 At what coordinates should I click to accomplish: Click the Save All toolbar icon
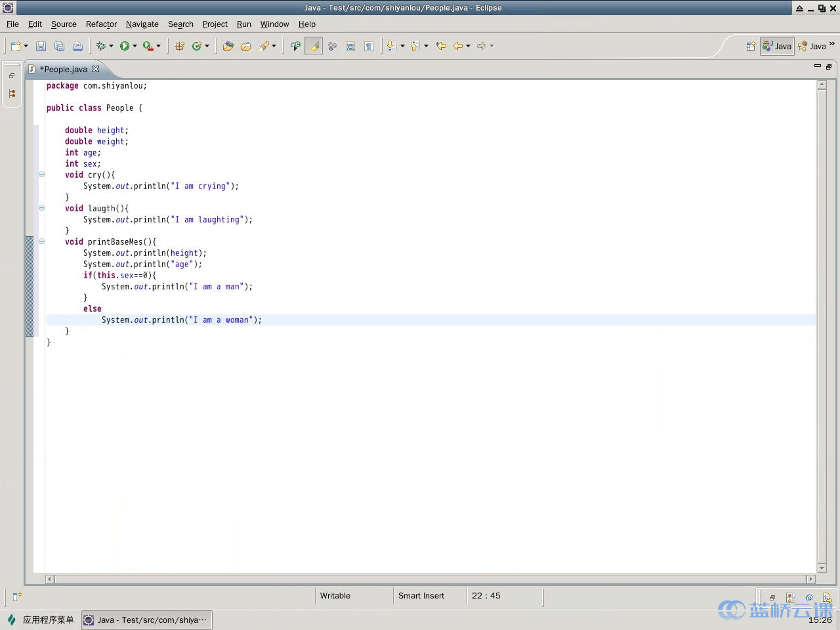(x=59, y=46)
